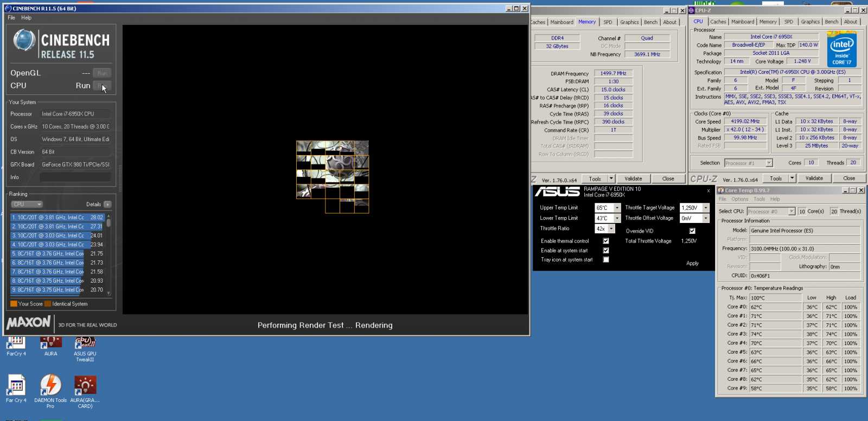Click the MAXON logo
The height and width of the screenshot is (421, 868).
coord(29,322)
